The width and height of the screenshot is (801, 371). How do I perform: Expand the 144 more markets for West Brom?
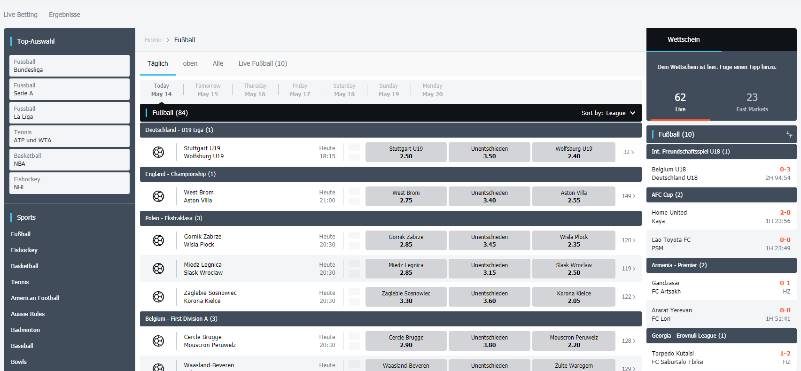pos(628,196)
